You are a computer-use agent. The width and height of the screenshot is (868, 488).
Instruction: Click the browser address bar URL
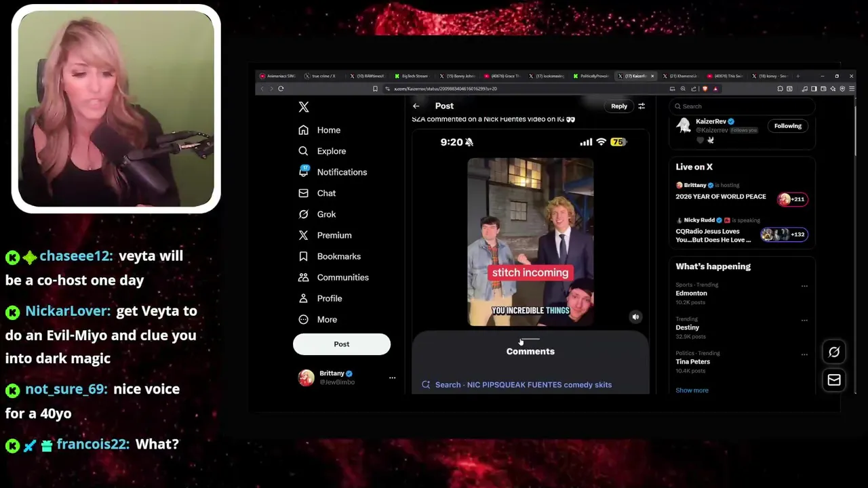click(446, 89)
